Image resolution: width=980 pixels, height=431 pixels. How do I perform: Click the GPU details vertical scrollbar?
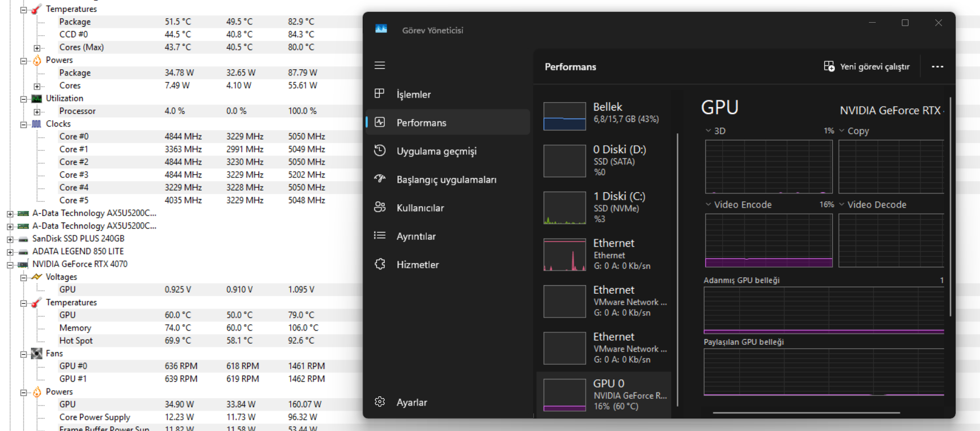click(x=951, y=207)
